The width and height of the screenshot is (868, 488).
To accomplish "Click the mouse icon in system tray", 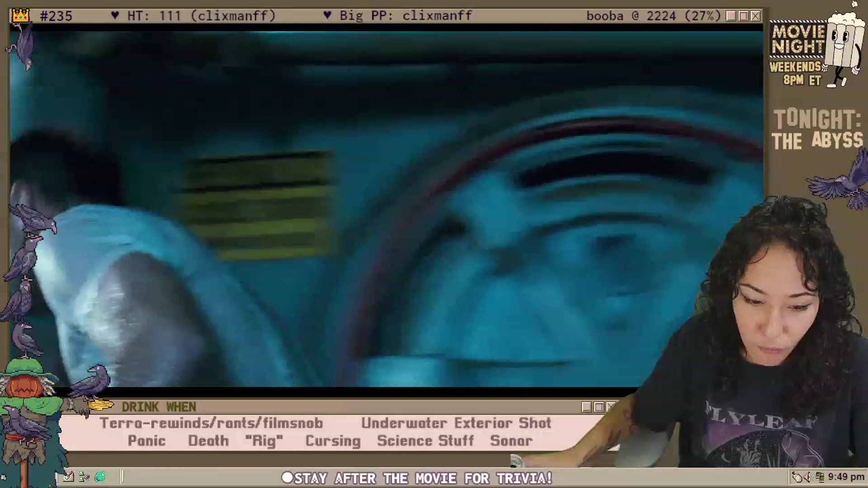I will (x=797, y=477).
